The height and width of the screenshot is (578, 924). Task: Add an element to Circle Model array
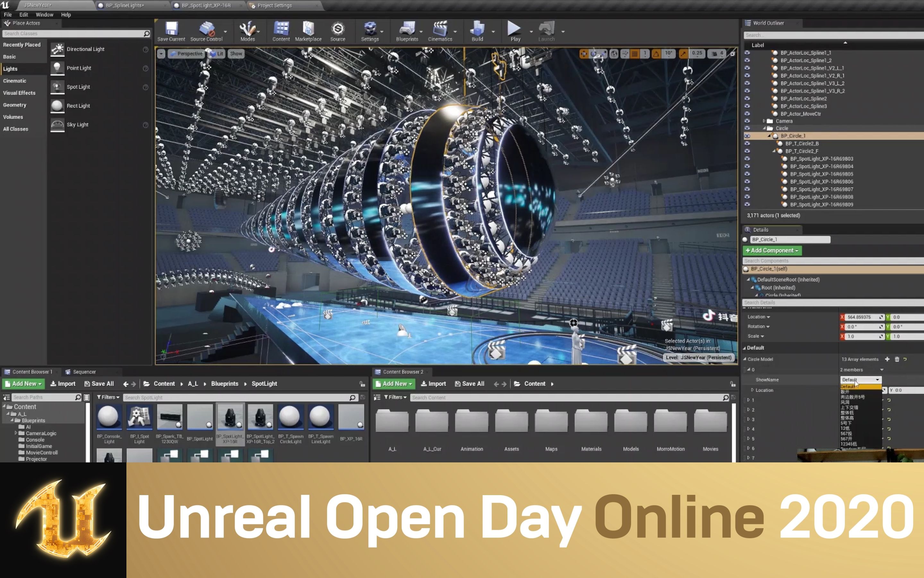coord(887,359)
